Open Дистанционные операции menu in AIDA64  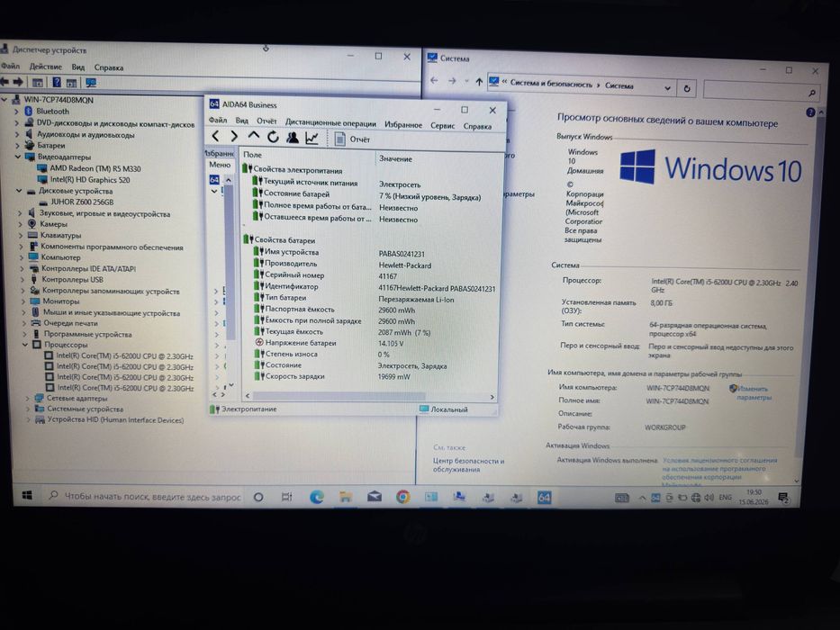click(x=330, y=123)
